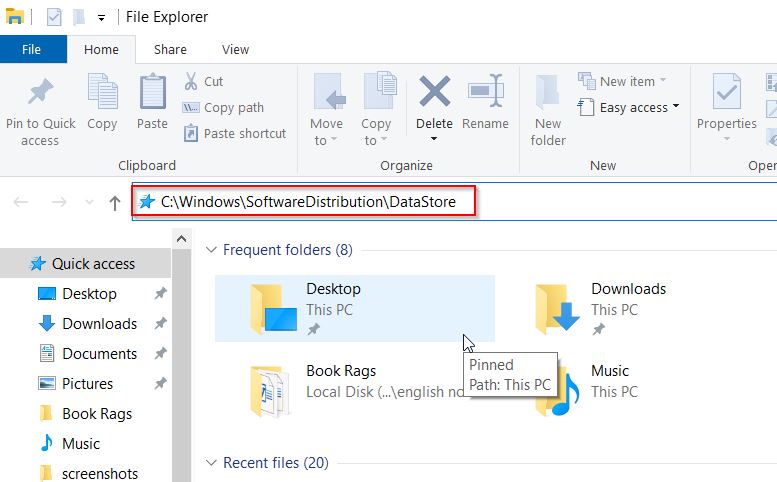Click the Rename icon

click(486, 91)
